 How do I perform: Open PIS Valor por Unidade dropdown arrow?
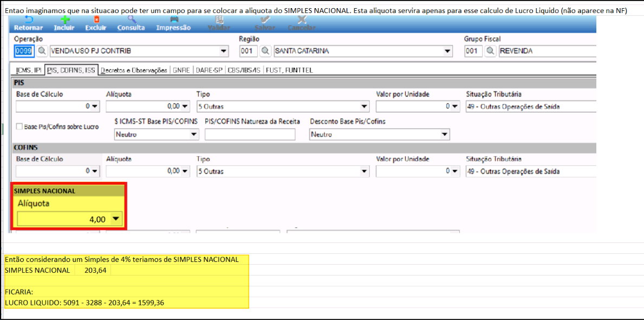click(x=456, y=106)
